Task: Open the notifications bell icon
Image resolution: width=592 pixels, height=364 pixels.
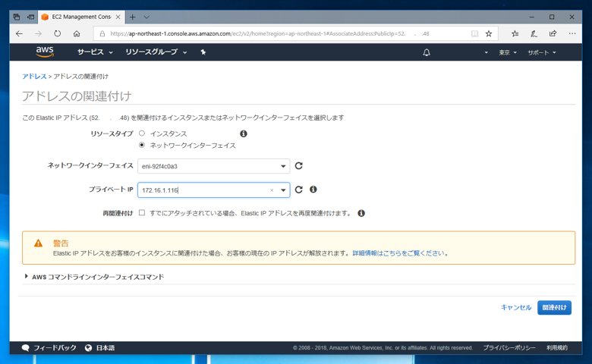Action: coord(427,52)
